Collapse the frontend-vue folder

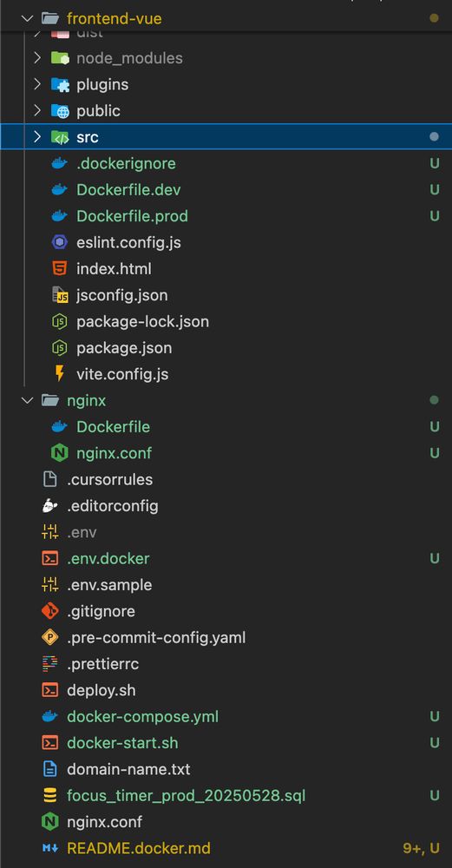[x=27, y=18]
